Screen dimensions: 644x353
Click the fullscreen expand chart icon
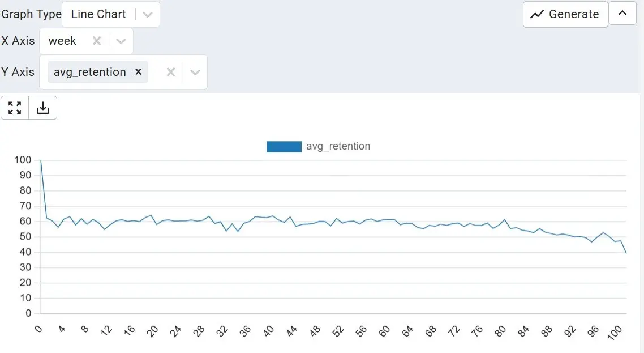tap(15, 108)
